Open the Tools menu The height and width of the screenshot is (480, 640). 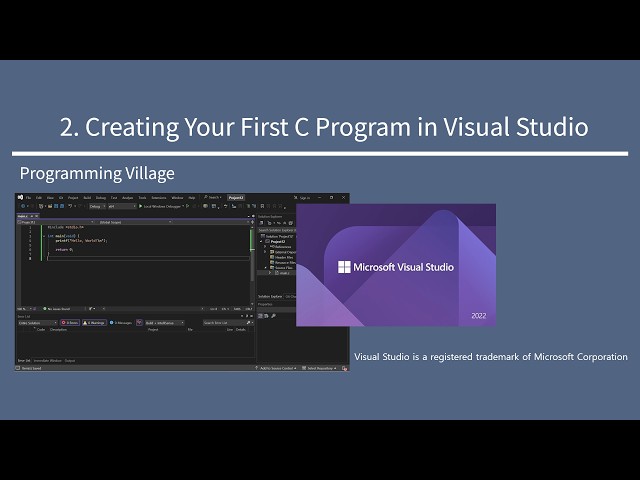[142, 198]
